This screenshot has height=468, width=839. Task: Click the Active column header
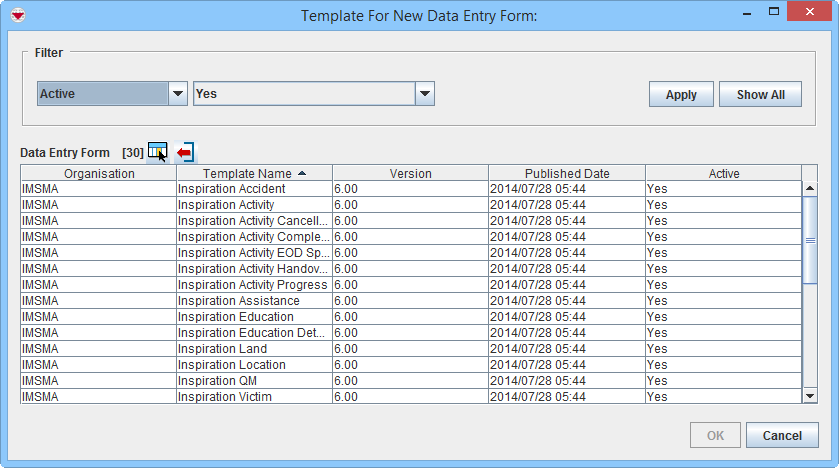coord(723,173)
